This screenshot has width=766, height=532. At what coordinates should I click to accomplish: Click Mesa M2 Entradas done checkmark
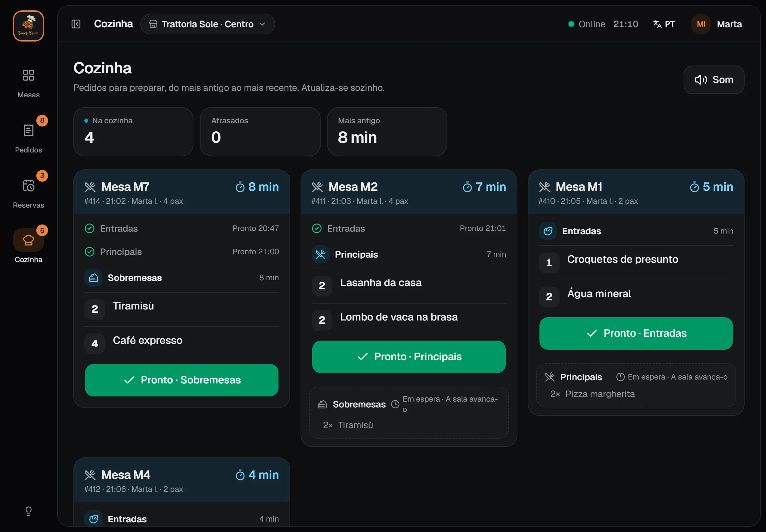click(316, 228)
